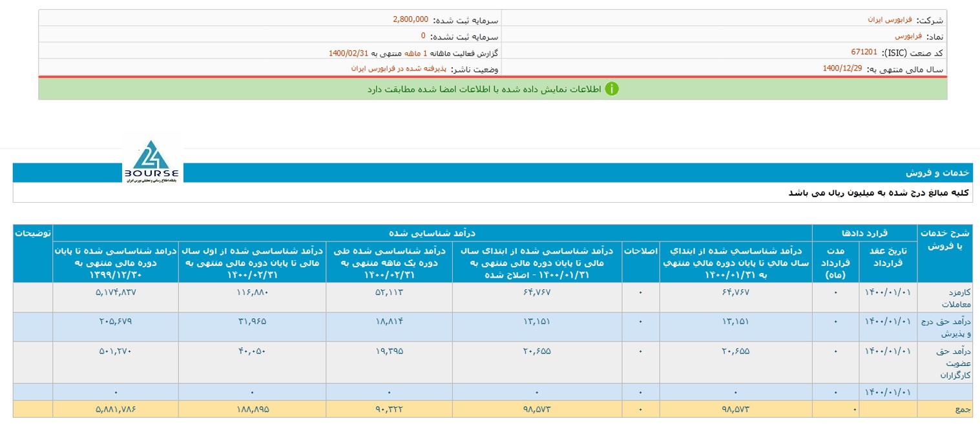This screenshot has height=428, width=980.
Task: Click total ۹۸,۵۷۳ in the 'اصلاح شده' column
Action: (537, 409)
